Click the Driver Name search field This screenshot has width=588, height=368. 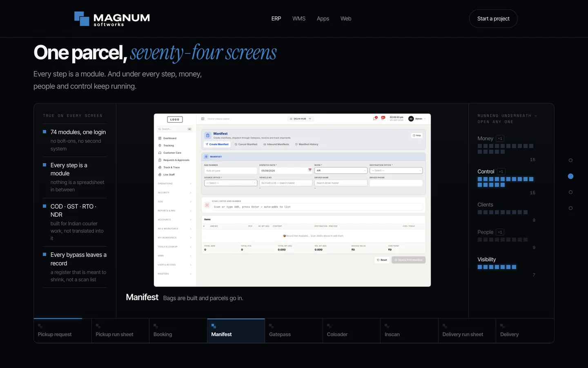point(341,183)
